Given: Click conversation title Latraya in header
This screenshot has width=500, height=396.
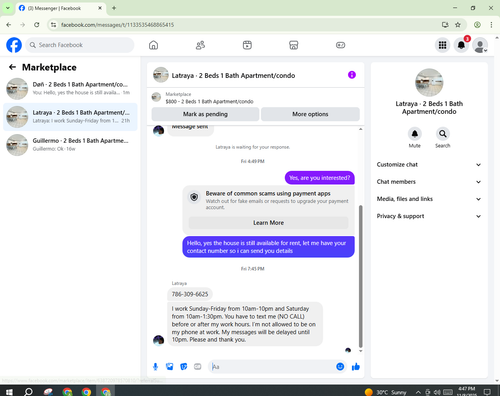Looking at the screenshot, I should click(233, 76).
